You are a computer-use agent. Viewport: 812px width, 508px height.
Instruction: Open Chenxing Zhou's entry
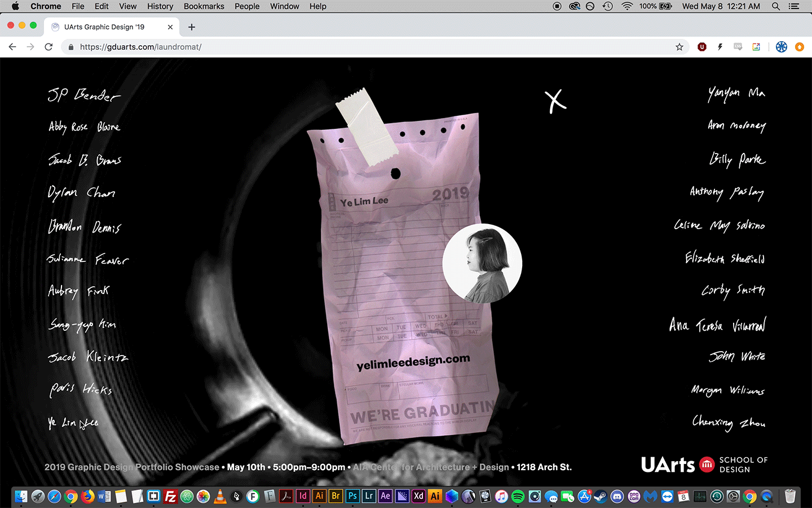pos(729,422)
